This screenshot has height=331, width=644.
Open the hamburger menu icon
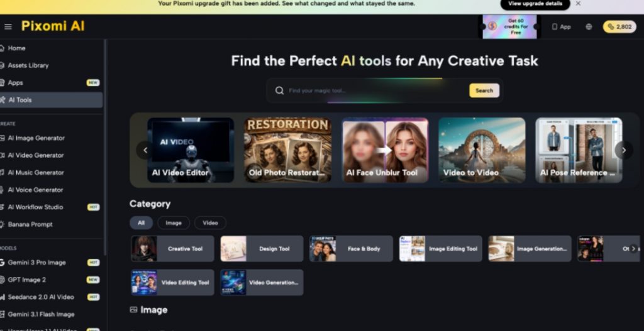(x=8, y=26)
